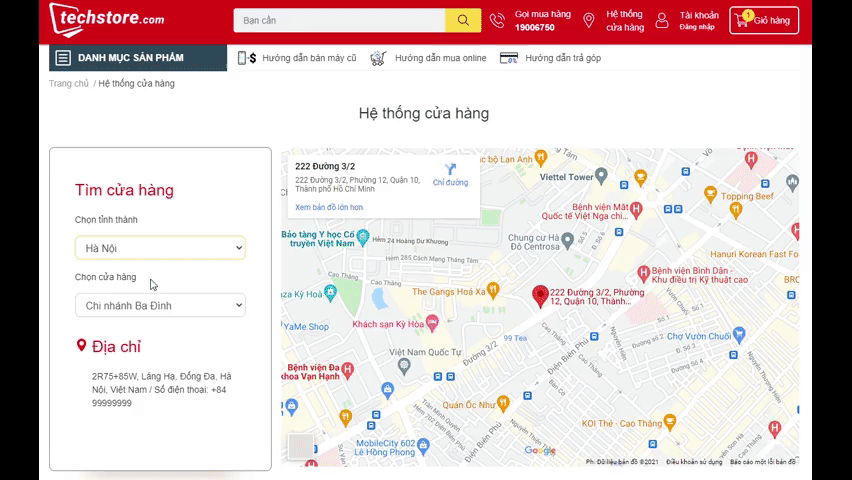Click Xem bản đồ lớn hơn link

point(329,207)
